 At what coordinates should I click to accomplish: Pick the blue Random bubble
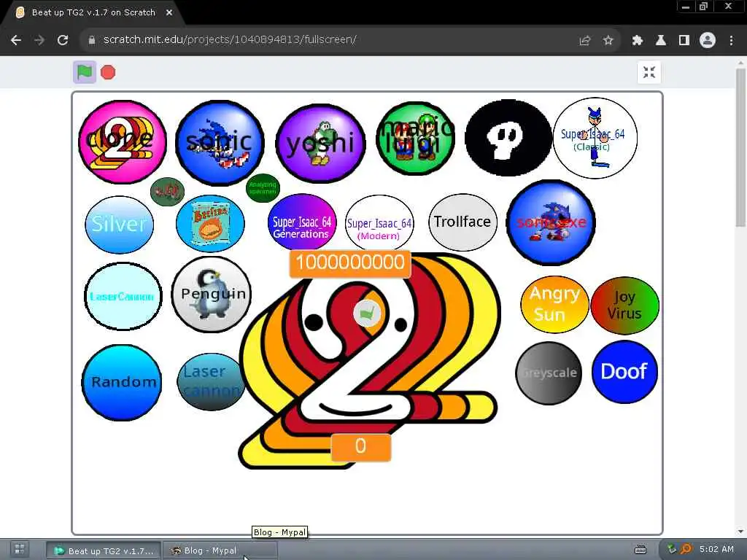click(x=122, y=383)
